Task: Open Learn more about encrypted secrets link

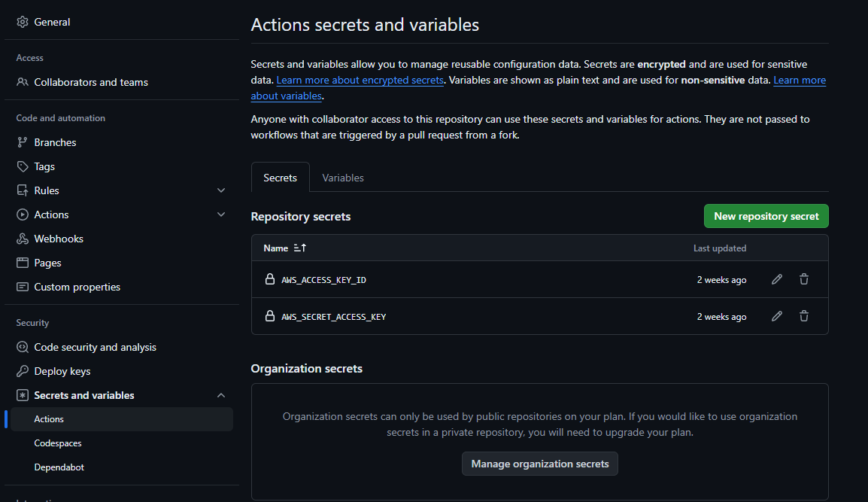Action: point(360,80)
